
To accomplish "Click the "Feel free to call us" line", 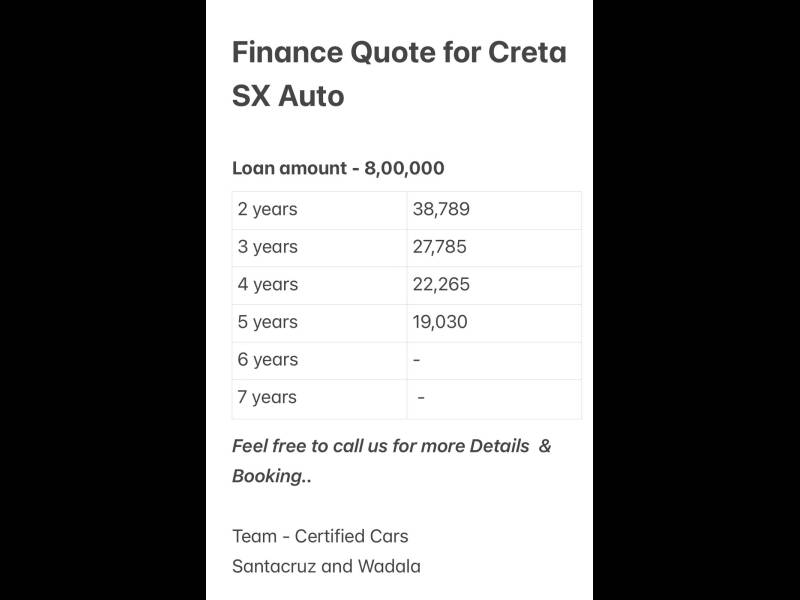I will 391,446.
